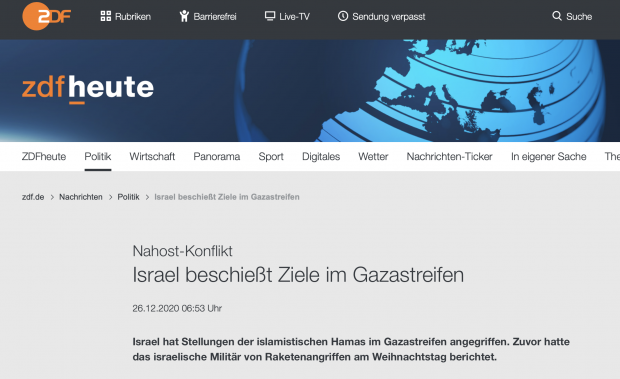Open the Sport section
Viewport: 620px width, 379px height.
coord(271,157)
